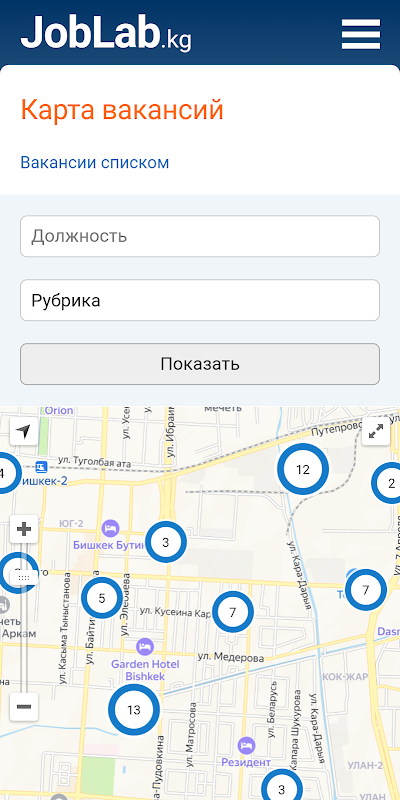Open the cluster marker with 5 vacancies

pyautogui.click(x=102, y=598)
